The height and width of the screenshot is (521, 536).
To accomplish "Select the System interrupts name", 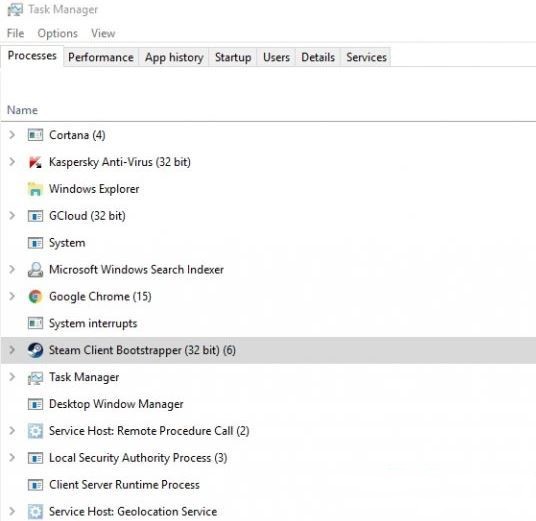I will [93, 323].
